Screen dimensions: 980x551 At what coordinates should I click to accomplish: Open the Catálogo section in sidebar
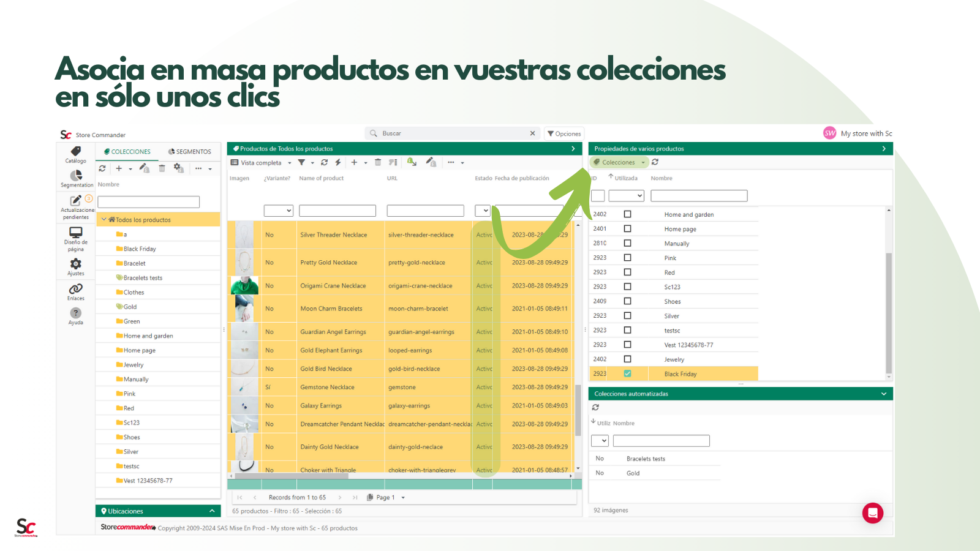[x=76, y=155]
